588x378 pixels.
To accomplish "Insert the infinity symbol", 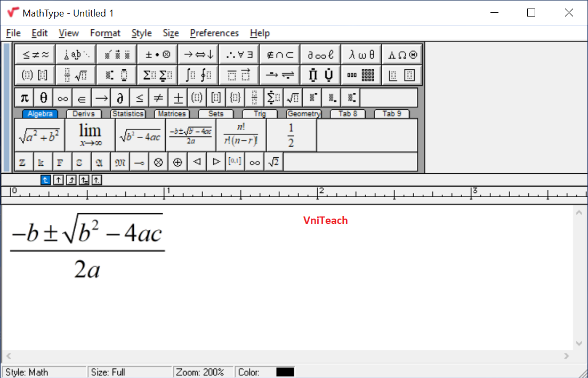I will click(62, 97).
